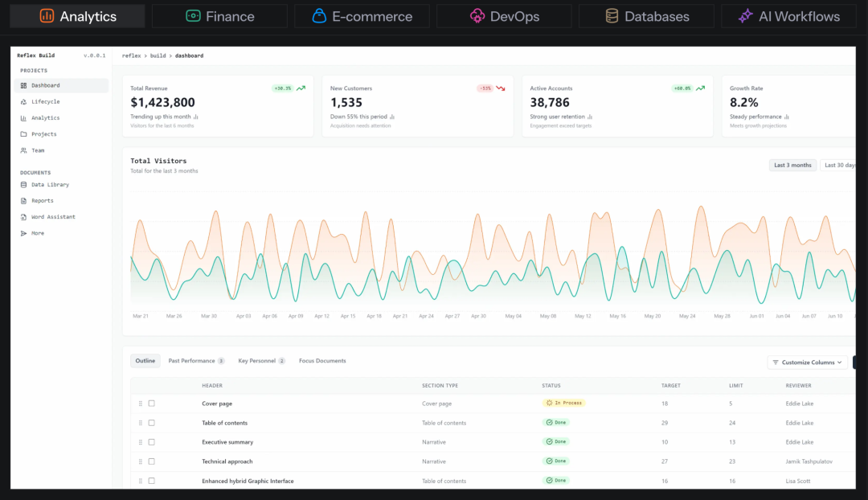Choose the Last 30 days range button
Screen dimensions: 868x500
tap(838, 165)
